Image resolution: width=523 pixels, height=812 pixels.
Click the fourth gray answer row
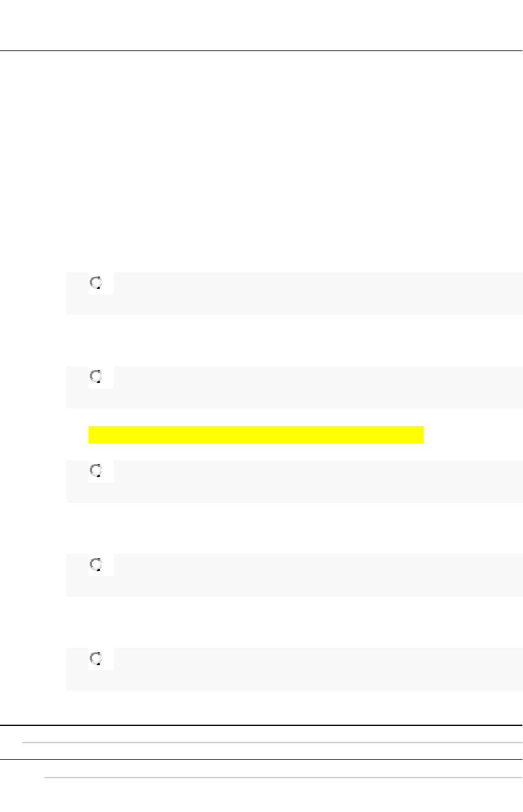click(x=307, y=576)
